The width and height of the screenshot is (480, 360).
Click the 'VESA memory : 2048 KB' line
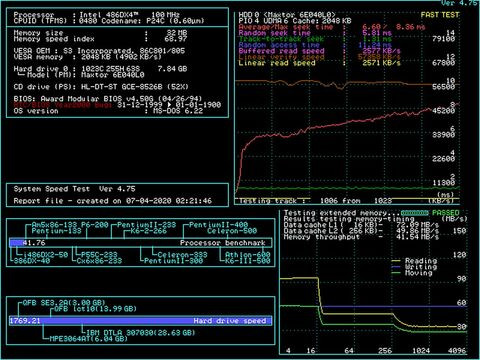point(88,57)
